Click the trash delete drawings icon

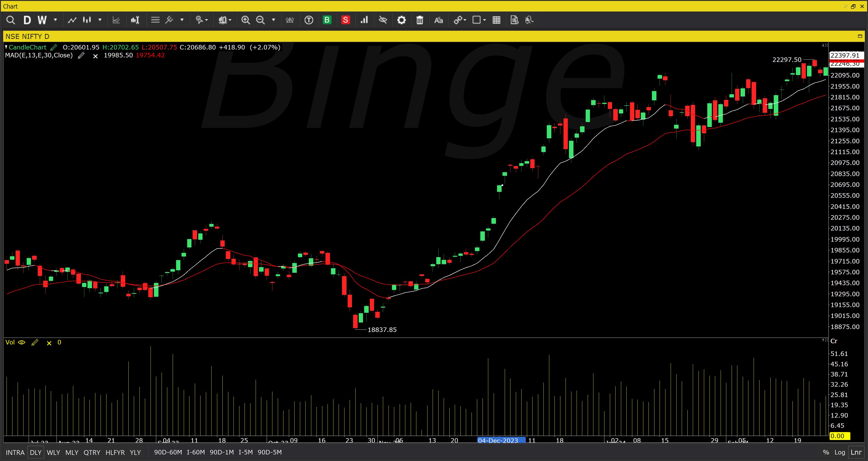[x=420, y=20]
